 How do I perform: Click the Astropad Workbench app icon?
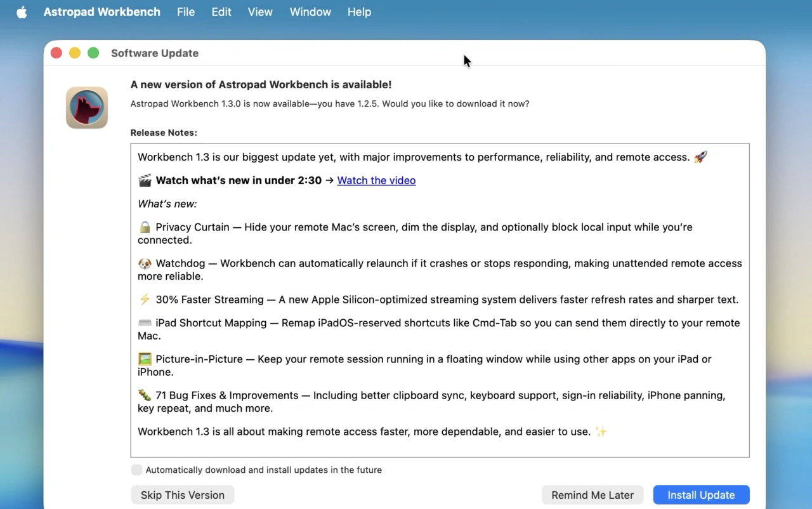coord(87,108)
